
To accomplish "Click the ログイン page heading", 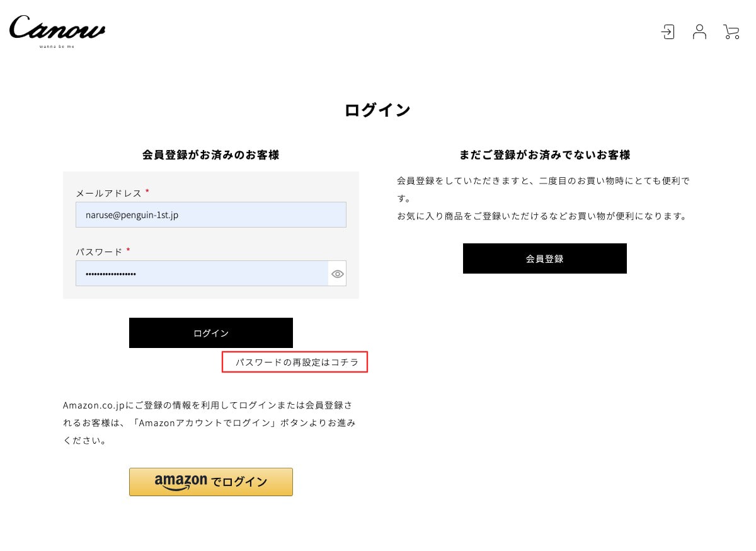I will 377,110.
